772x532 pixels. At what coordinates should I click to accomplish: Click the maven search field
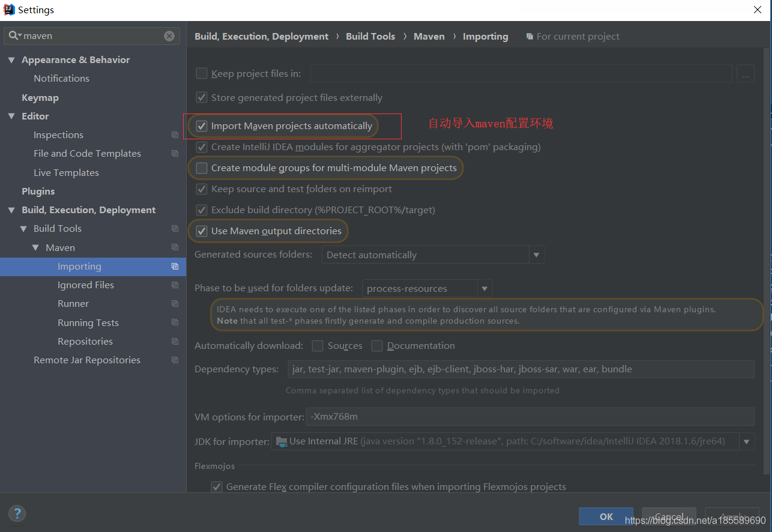(92, 36)
